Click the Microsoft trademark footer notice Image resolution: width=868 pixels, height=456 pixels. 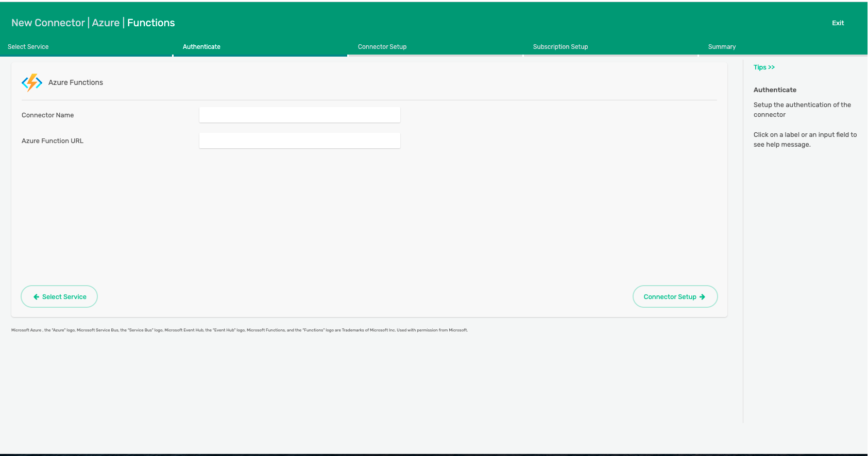coord(240,330)
